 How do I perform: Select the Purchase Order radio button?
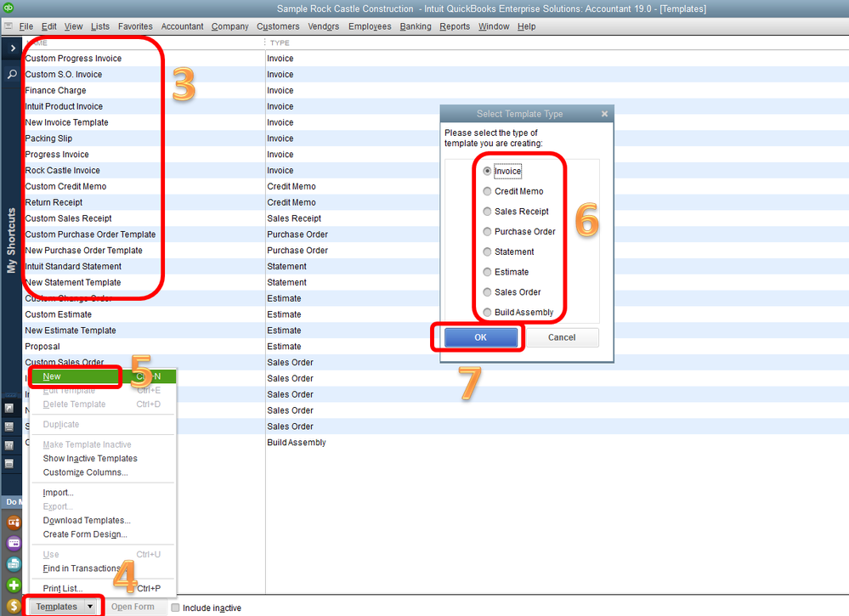click(x=487, y=232)
